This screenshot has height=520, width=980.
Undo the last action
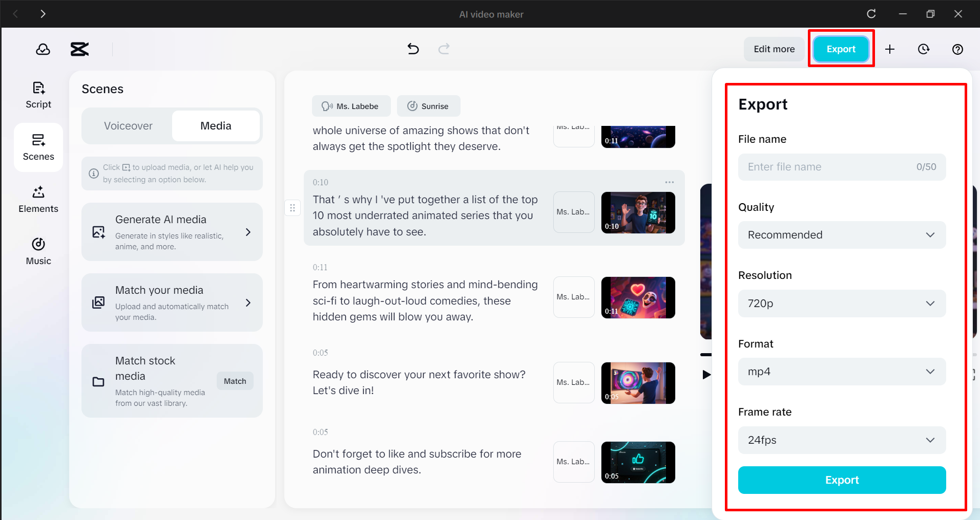click(413, 49)
